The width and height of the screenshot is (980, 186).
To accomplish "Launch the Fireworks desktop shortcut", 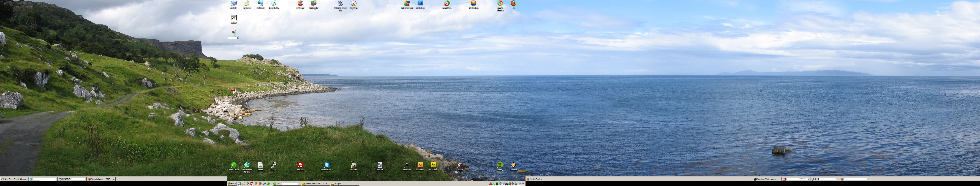I will [433, 166].
